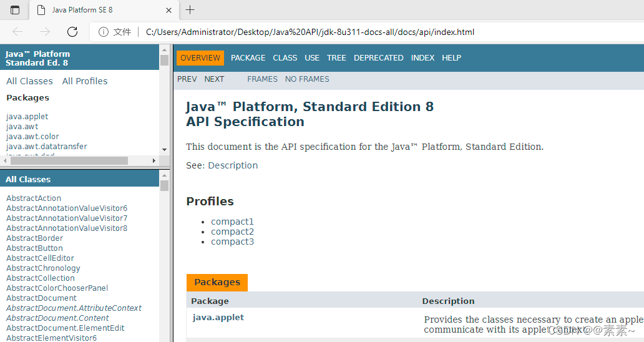Open the compact3 profile
Viewport: 644px width, 342px height.
233,242
